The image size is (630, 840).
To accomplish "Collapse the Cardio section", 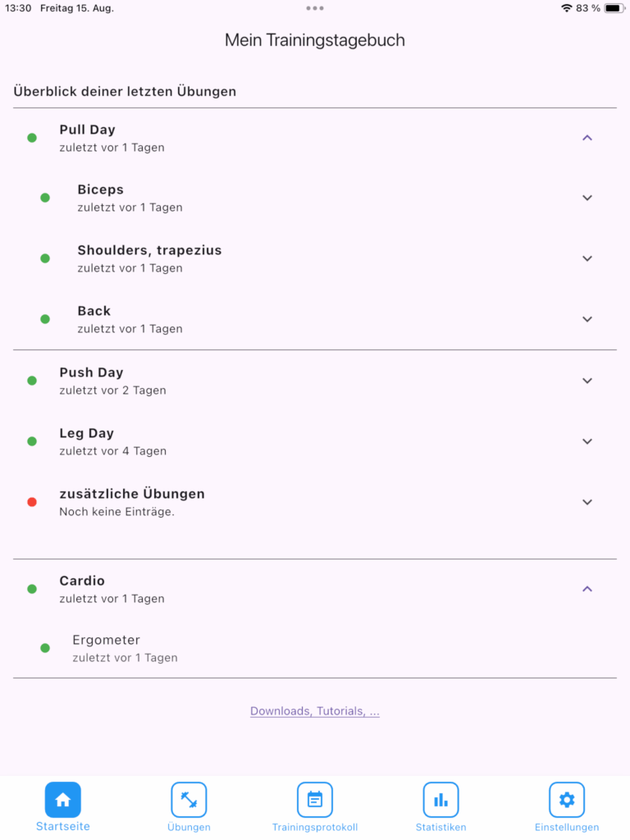I will pyautogui.click(x=587, y=589).
